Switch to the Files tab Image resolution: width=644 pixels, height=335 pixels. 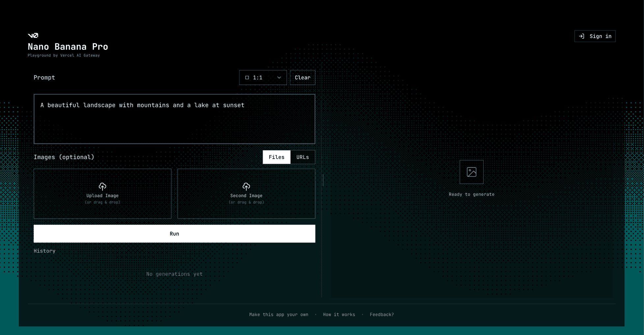click(276, 157)
